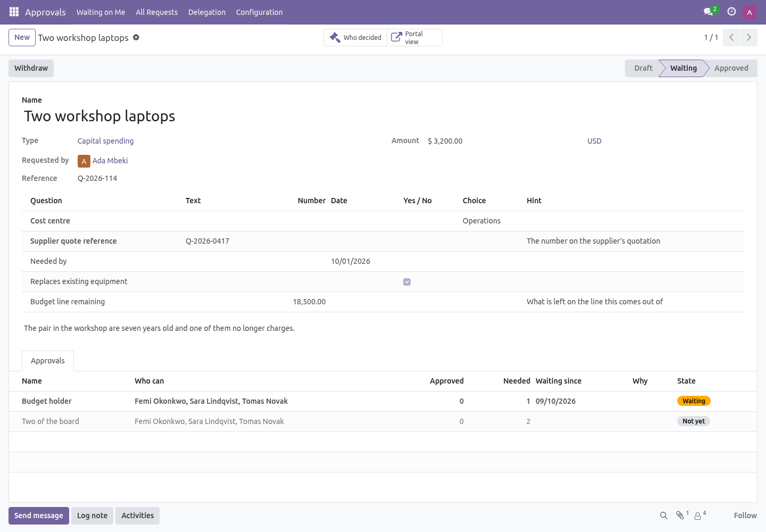Image resolution: width=766 pixels, height=532 pixels.
Task: Open the activities clock icon
Action: (x=731, y=12)
